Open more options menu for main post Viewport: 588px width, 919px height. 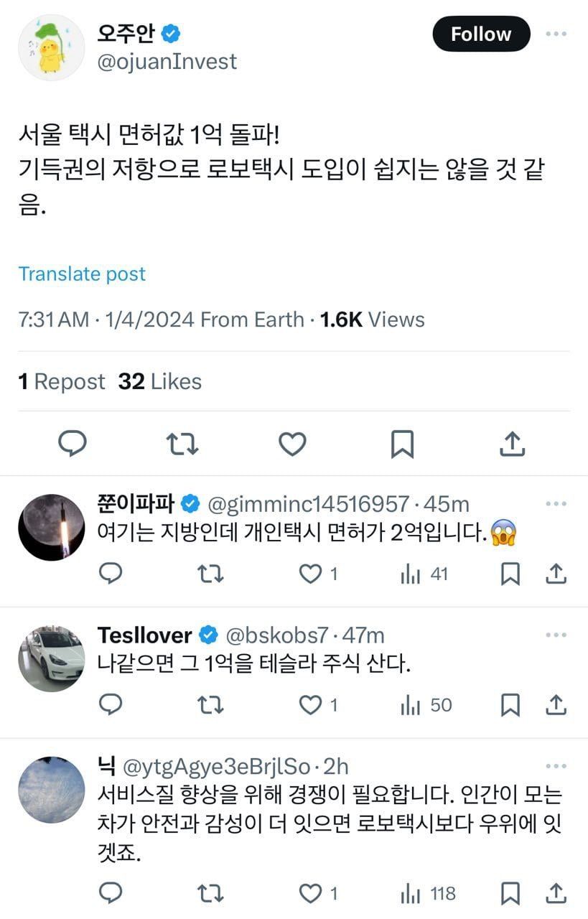coord(557,34)
